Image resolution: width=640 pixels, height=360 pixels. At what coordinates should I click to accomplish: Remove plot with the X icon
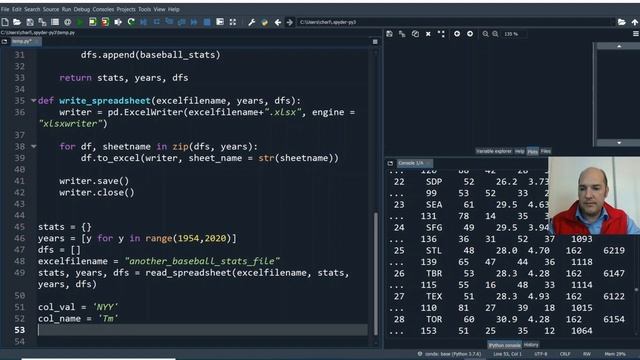[x=428, y=34]
